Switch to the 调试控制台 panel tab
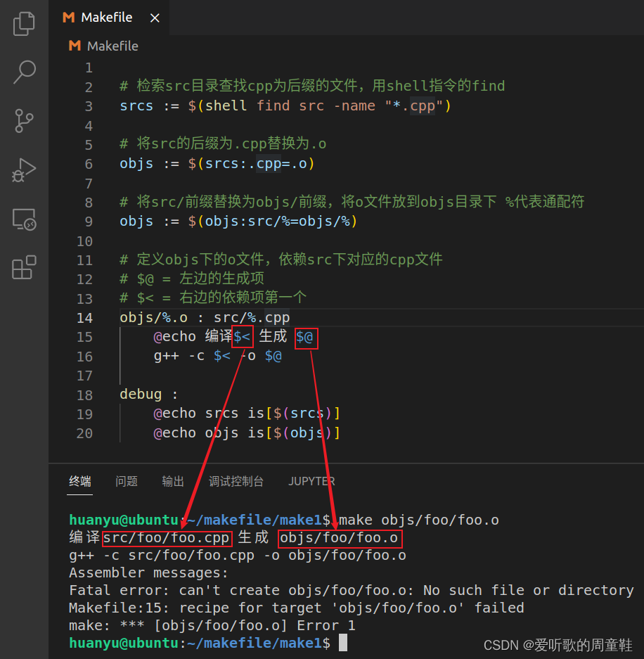644x659 pixels. pos(236,481)
